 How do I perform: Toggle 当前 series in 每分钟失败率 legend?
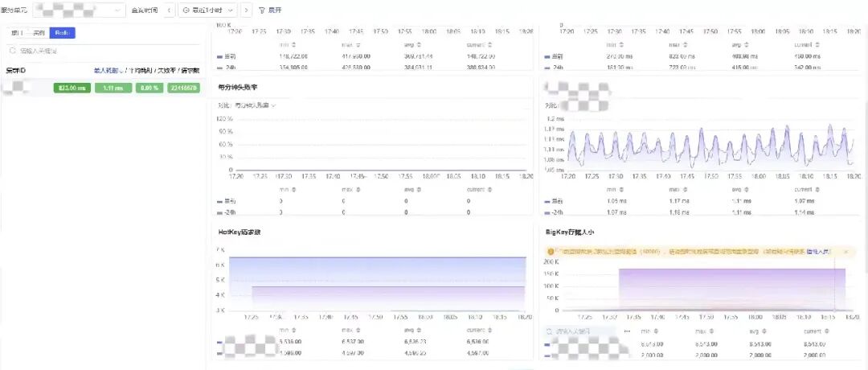pyautogui.click(x=227, y=201)
